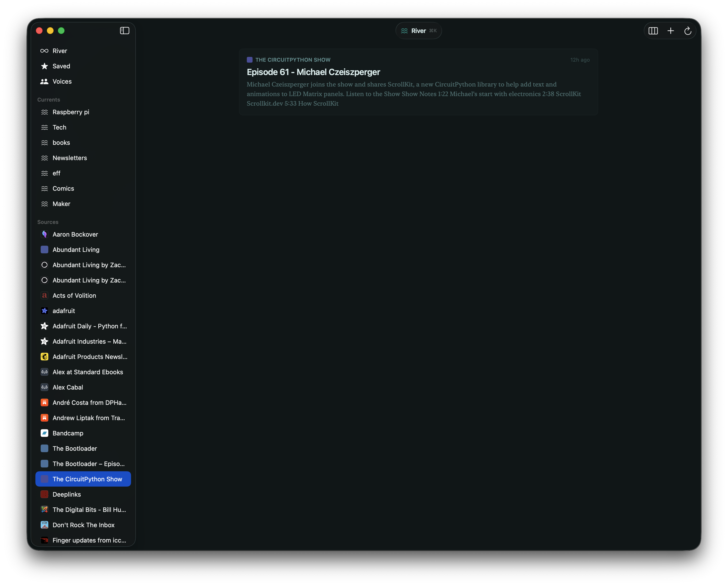Select the Newsletters current

[x=83, y=158]
